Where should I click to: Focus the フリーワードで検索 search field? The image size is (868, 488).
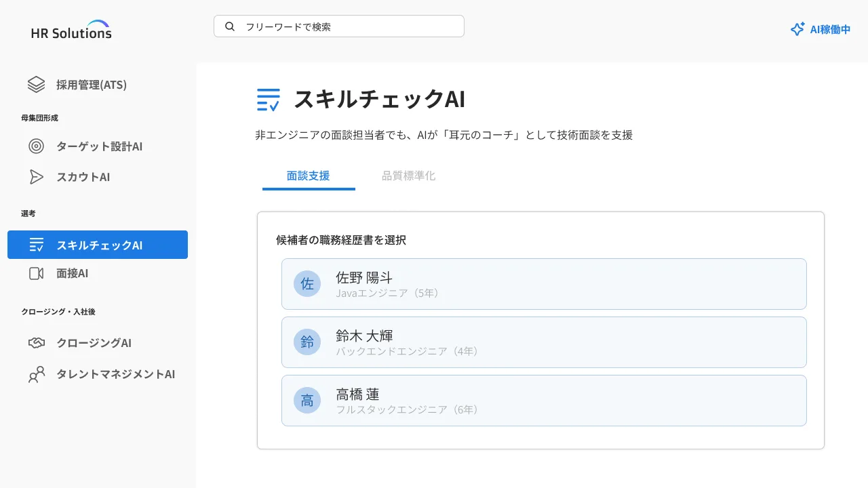click(339, 26)
